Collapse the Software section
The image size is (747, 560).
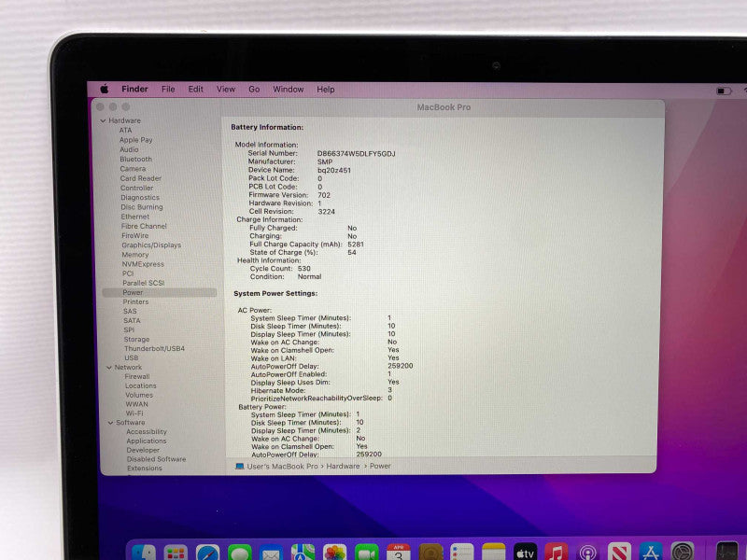click(x=110, y=423)
